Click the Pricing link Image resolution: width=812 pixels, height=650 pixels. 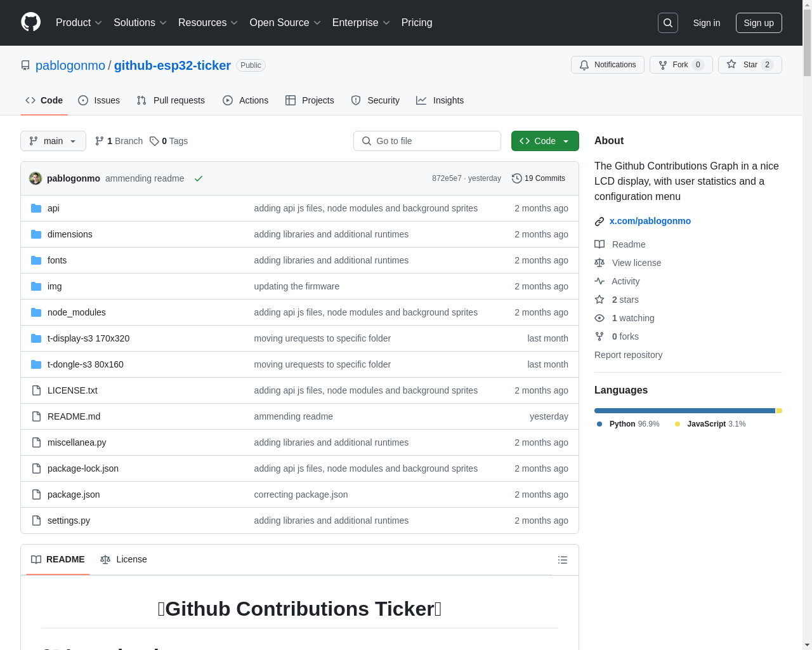pyautogui.click(x=417, y=23)
